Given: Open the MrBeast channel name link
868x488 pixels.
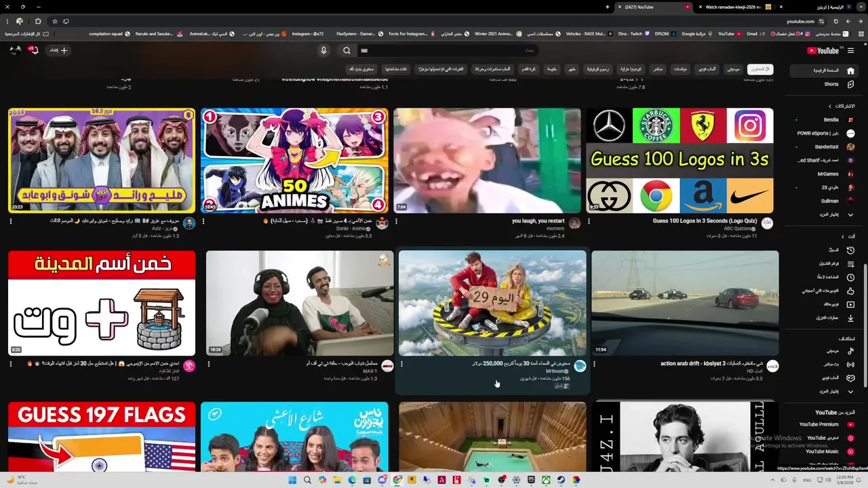Looking at the screenshot, I should click(x=555, y=371).
